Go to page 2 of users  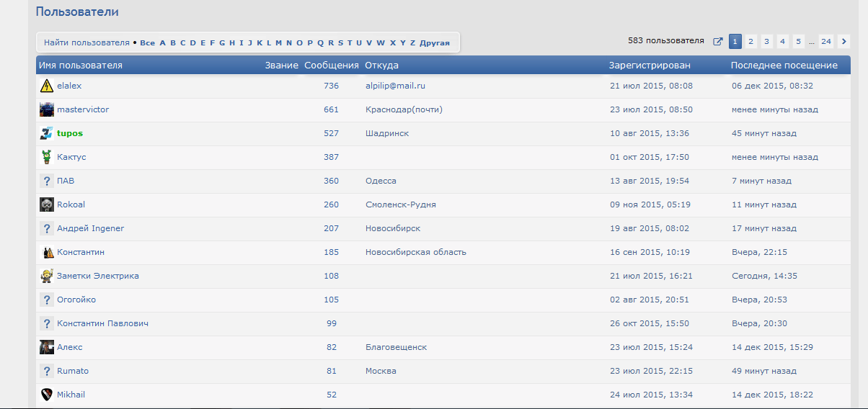[750, 42]
